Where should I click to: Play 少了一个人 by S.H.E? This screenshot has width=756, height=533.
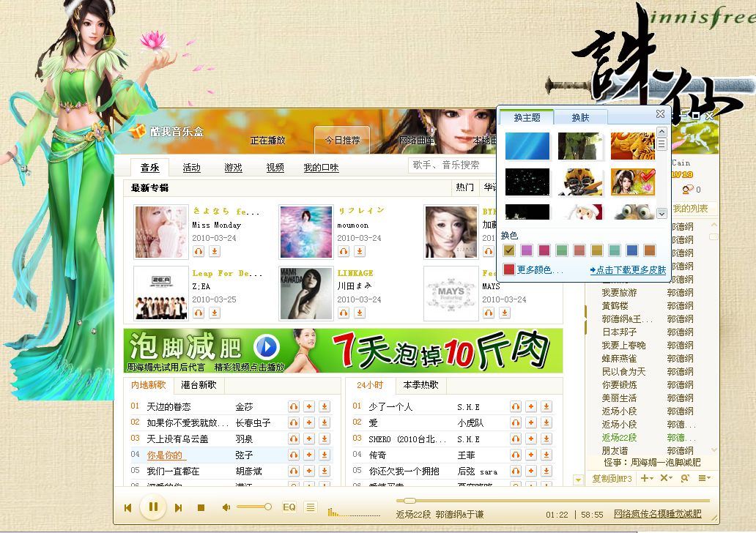pos(516,407)
